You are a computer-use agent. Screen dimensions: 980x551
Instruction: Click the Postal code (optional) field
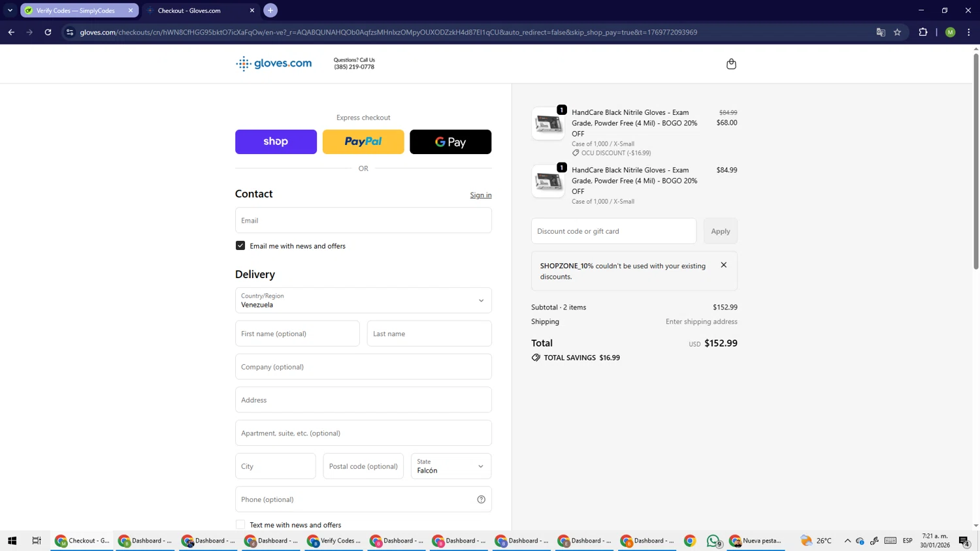pos(363,466)
